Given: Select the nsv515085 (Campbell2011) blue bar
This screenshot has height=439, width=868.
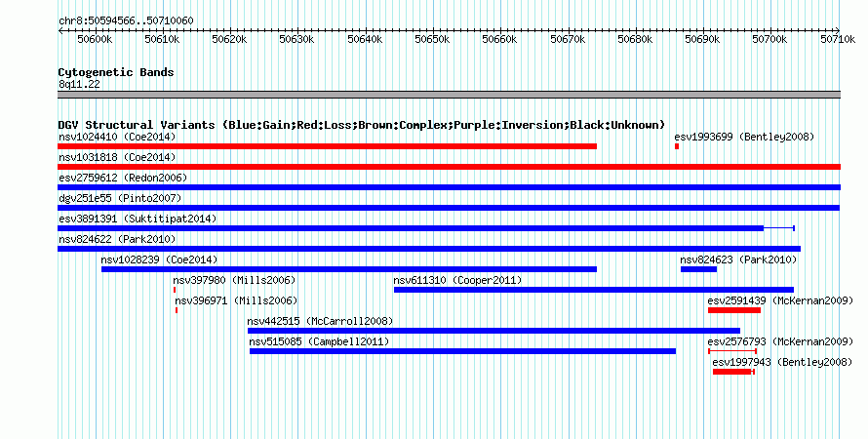Looking at the screenshot, I should click(x=463, y=351).
